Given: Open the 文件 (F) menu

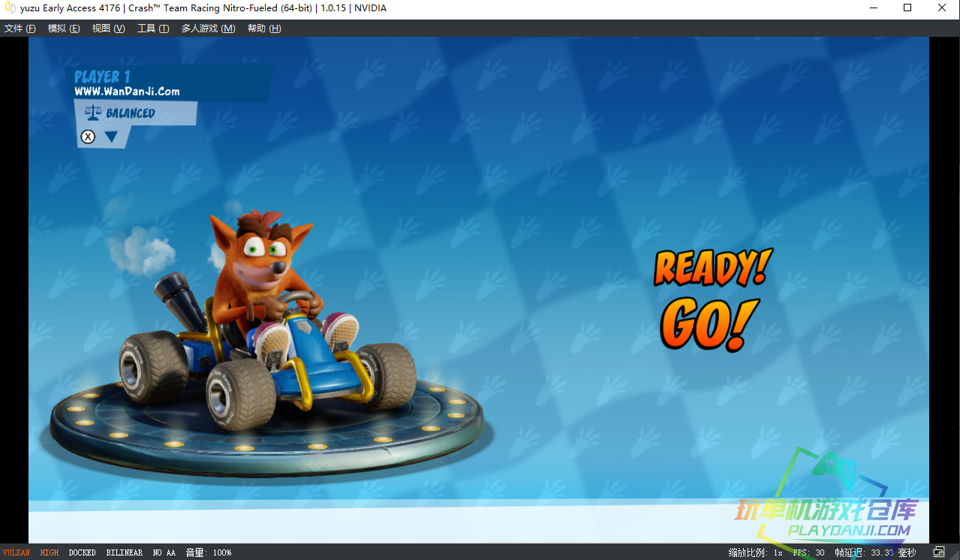Looking at the screenshot, I should click(x=20, y=29).
